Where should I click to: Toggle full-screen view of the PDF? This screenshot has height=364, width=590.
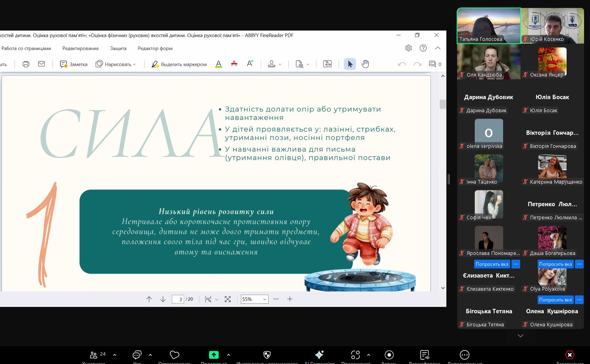pos(228,299)
